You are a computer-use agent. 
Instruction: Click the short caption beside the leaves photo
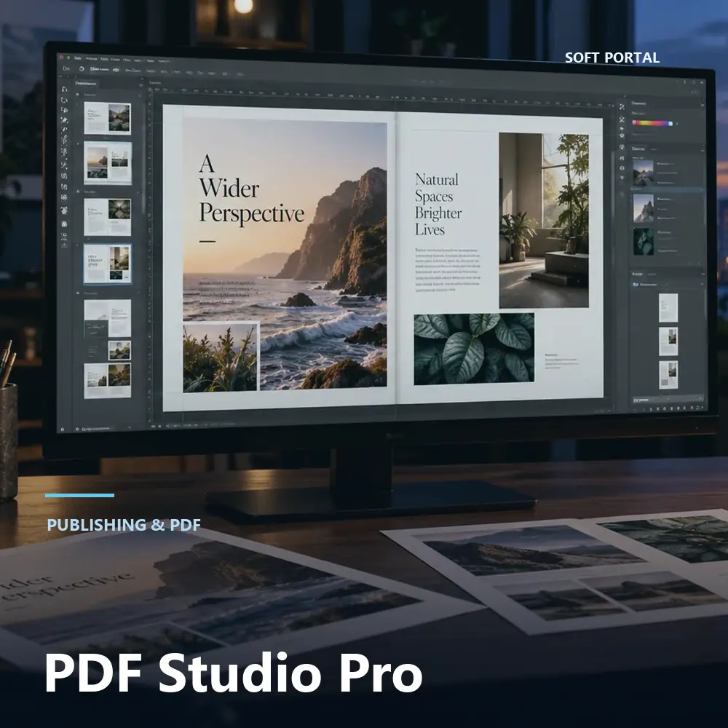pyautogui.click(x=561, y=360)
